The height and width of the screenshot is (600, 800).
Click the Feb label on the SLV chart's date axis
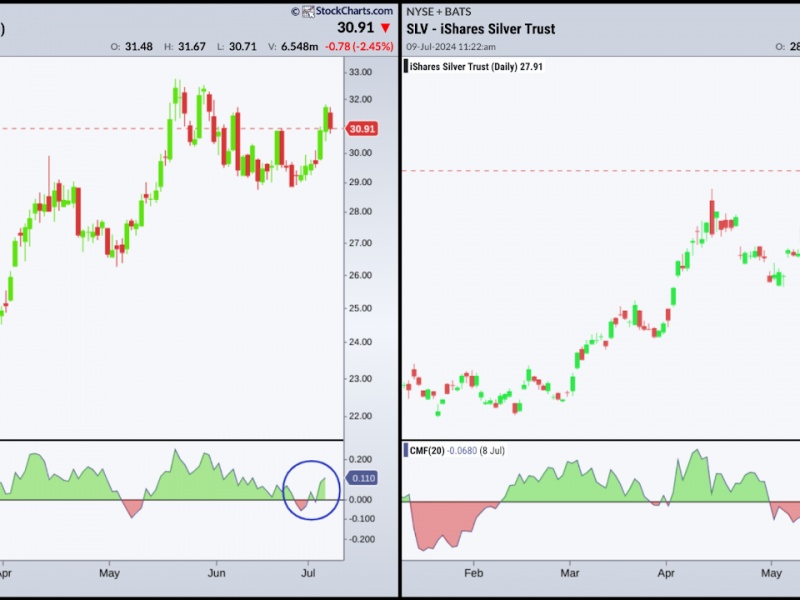click(473, 573)
